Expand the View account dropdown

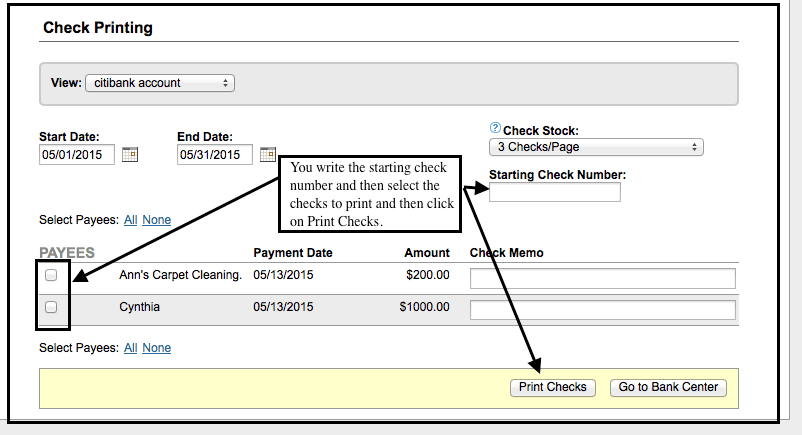tap(160, 83)
